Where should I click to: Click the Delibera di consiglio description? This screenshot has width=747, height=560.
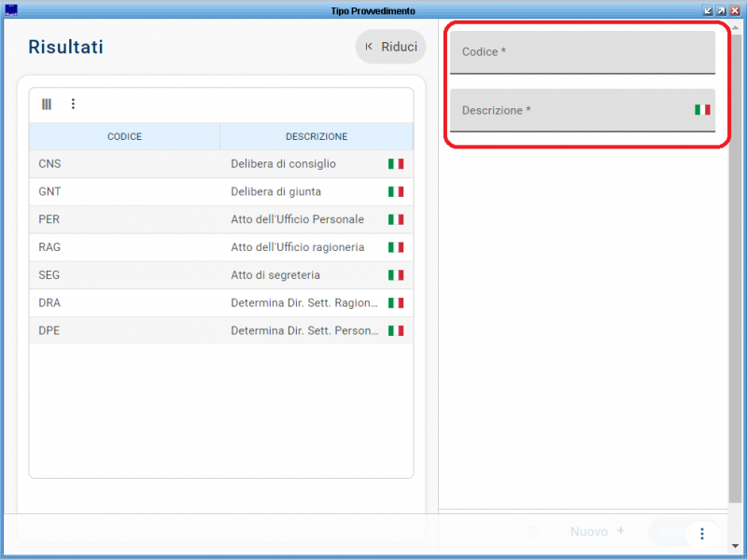284,164
